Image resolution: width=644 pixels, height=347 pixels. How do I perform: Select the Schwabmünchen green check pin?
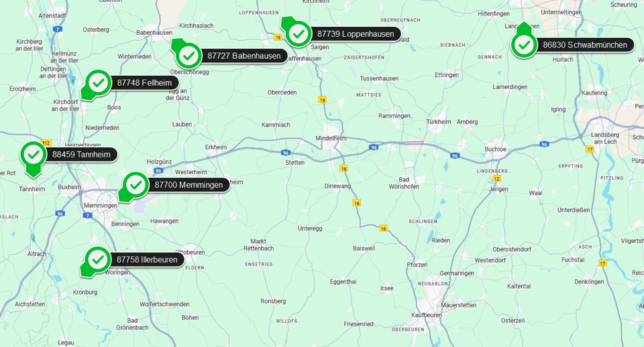tap(524, 44)
